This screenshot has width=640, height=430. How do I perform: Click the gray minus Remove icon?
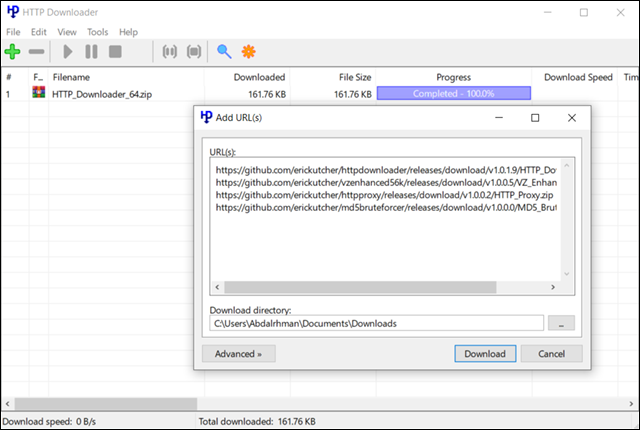coord(36,52)
